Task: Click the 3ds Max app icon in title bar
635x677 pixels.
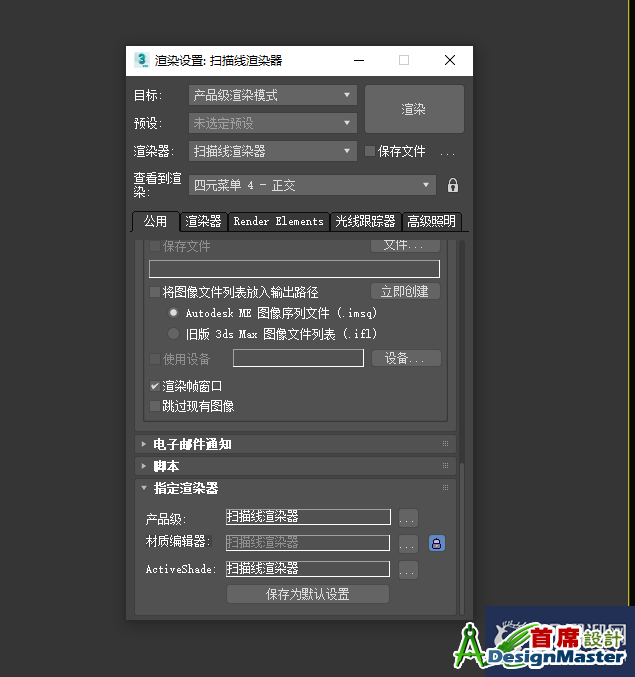Action: (x=142, y=61)
